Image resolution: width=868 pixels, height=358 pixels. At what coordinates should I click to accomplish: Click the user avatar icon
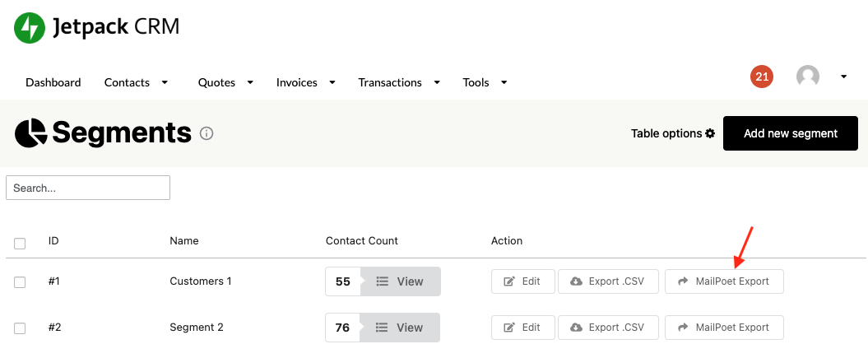tap(808, 77)
